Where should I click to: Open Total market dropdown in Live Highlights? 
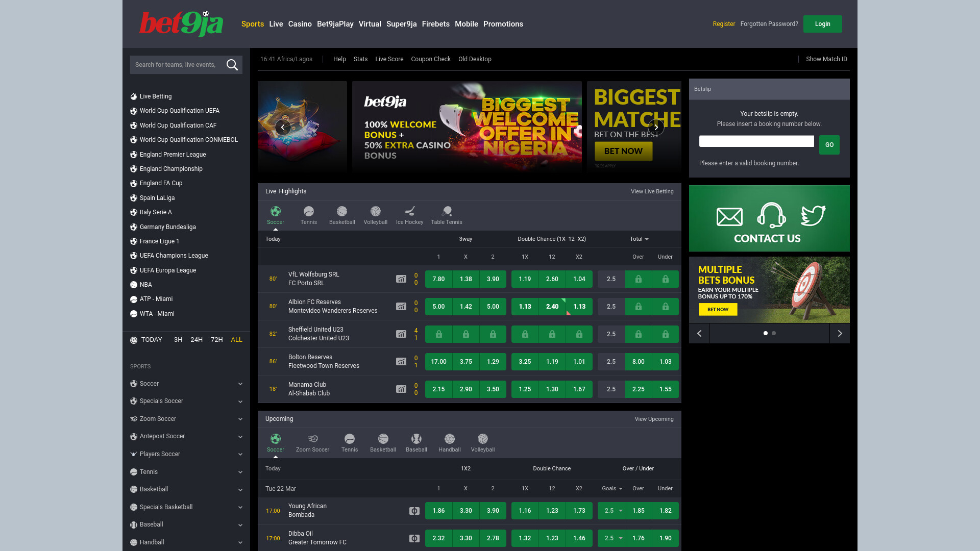click(x=639, y=239)
